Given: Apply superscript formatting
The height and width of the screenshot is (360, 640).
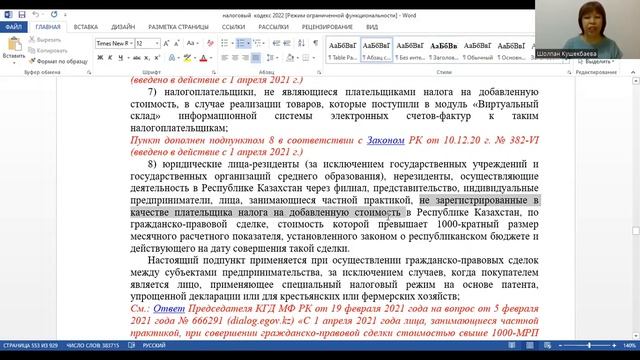Looking at the screenshot, I should pyautogui.click(x=157, y=58).
